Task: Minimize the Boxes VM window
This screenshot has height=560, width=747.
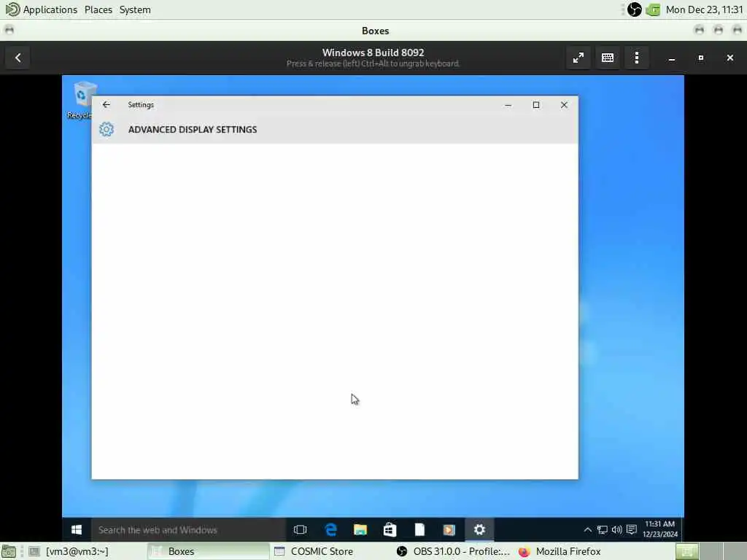Action: point(672,58)
